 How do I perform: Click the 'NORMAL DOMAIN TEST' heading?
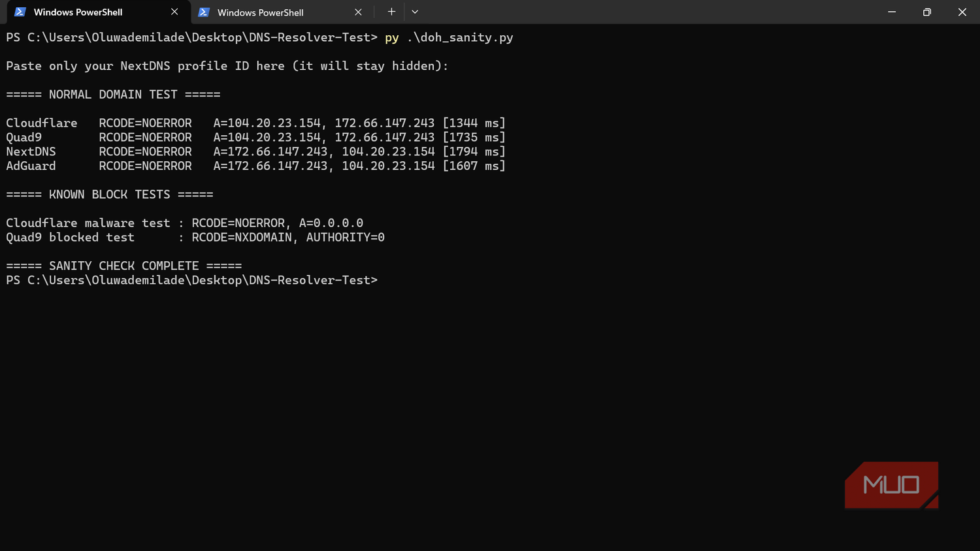pos(113,95)
